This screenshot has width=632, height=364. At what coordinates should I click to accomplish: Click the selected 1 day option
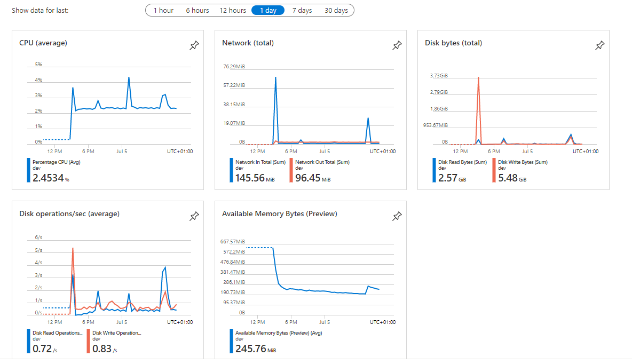pos(267,10)
